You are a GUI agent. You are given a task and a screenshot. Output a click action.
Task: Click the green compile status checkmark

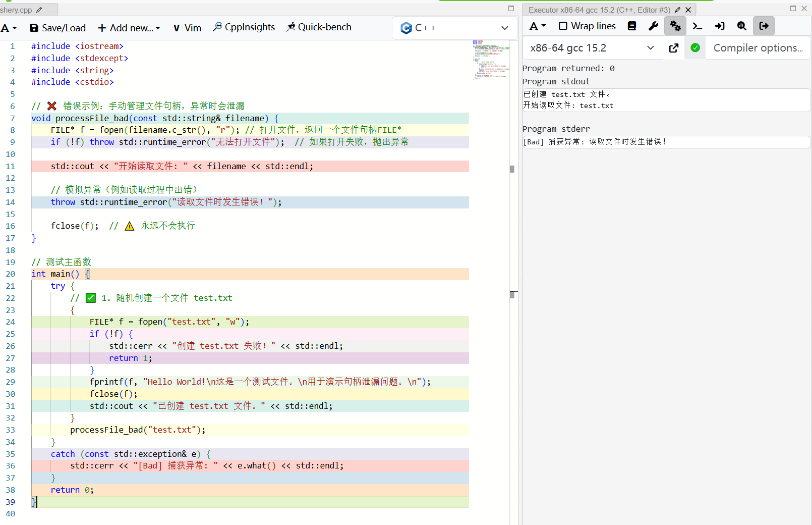(x=695, y=47)
